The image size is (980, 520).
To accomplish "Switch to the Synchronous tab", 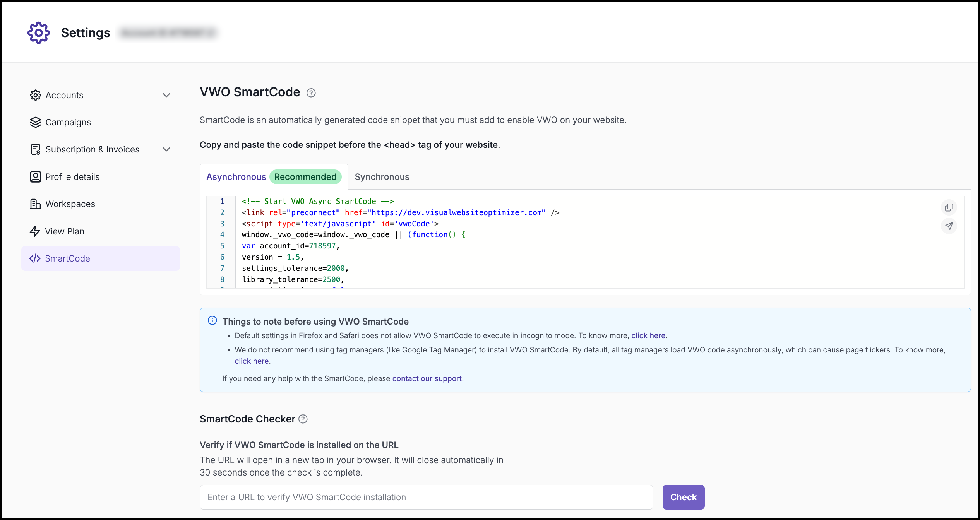I will click(x=382, y=177).
